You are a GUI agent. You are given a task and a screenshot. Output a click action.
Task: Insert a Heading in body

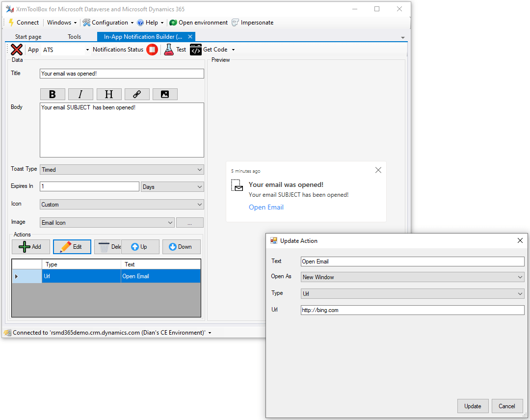(x=109, y=94)
